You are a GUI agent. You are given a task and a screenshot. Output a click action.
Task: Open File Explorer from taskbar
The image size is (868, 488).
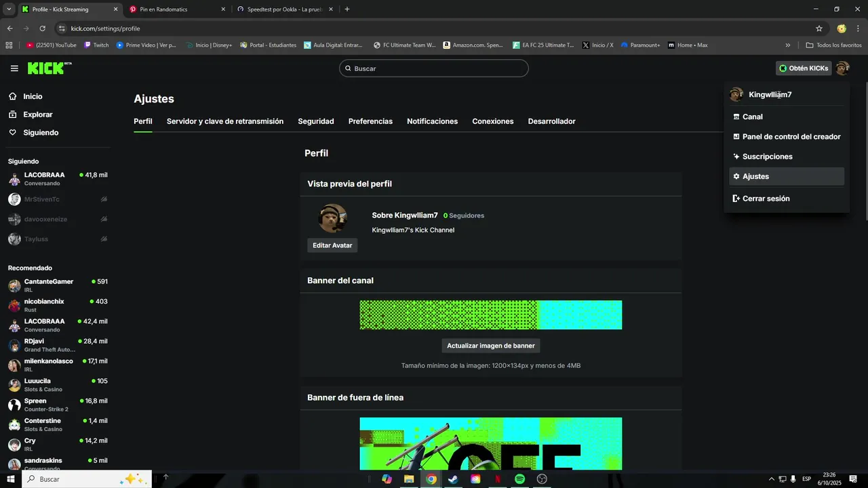click(409, 479)
